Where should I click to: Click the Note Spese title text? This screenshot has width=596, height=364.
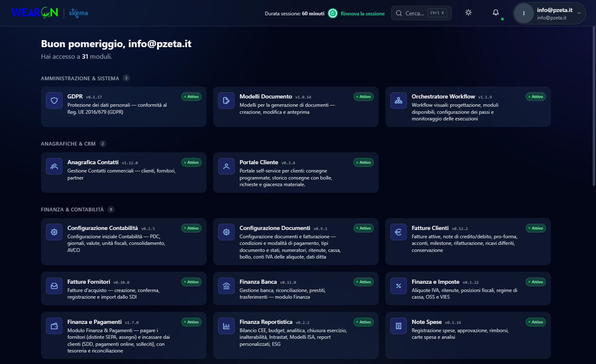tap(427, 322)
